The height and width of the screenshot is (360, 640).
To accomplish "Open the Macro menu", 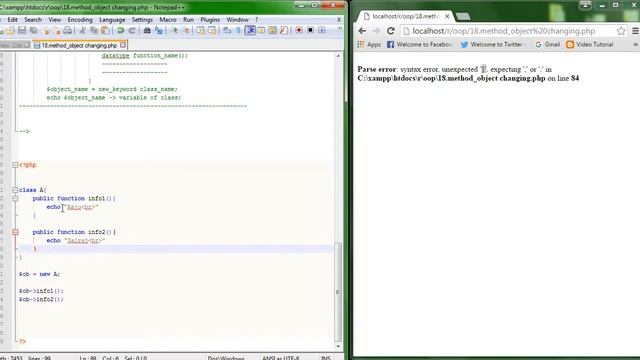I will click(168, 20).
